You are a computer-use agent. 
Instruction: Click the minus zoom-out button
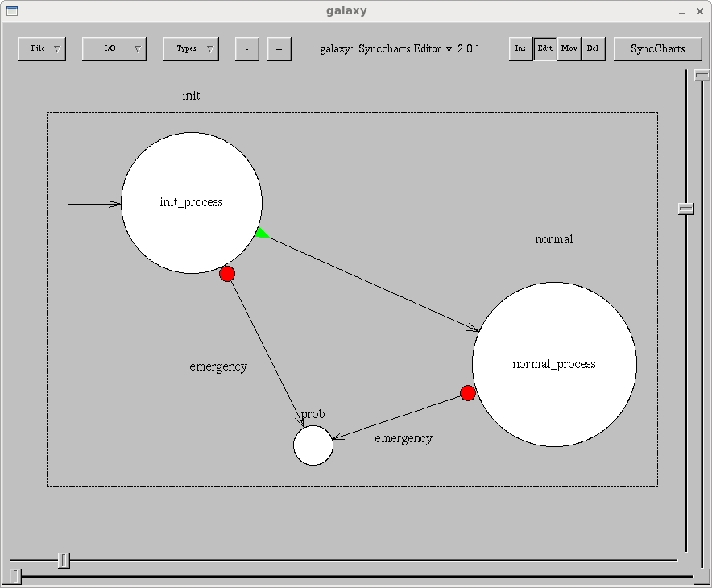click(247, 49)
